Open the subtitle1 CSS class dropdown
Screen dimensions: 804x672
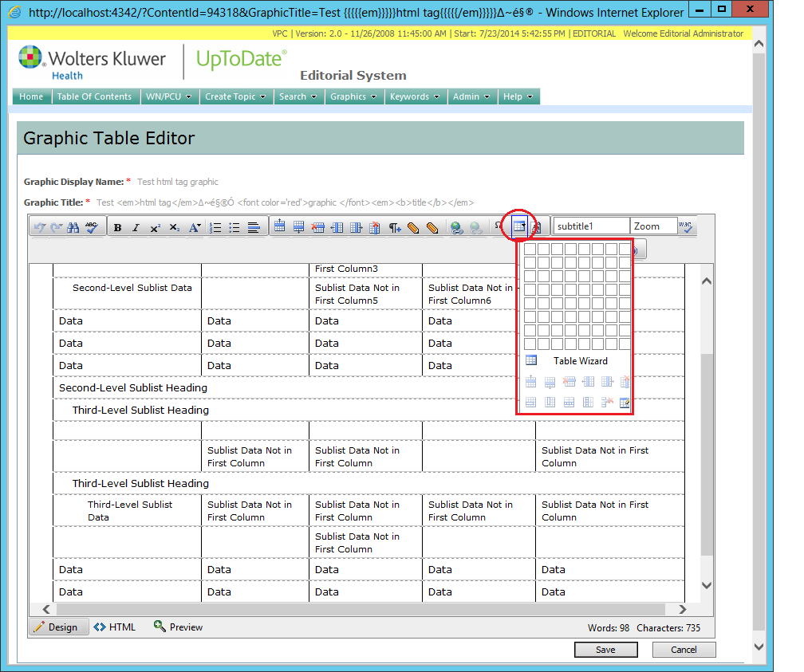pos(591,226)
